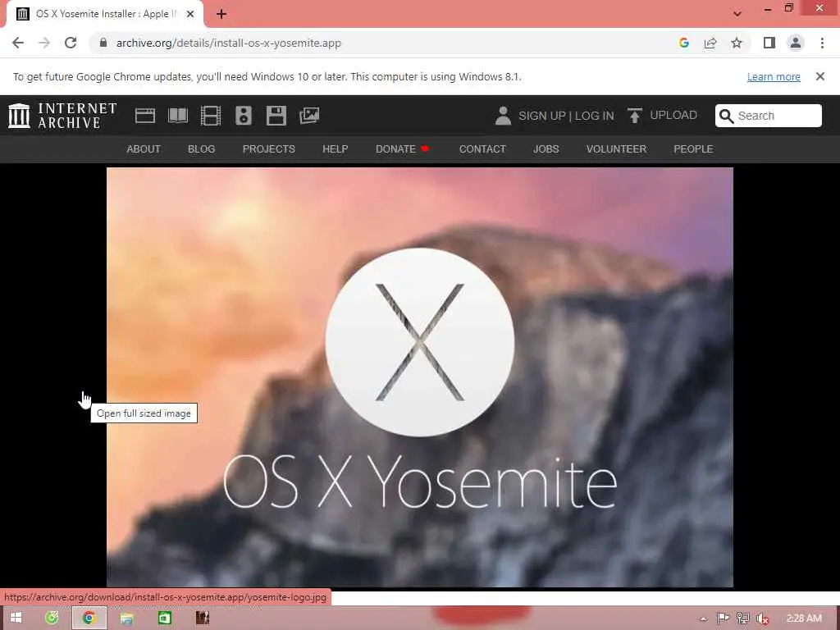The width and height of the screenshot is (840, 630).
Task: Dismiss the Chrome update notification bar
Action: [820, 76]
